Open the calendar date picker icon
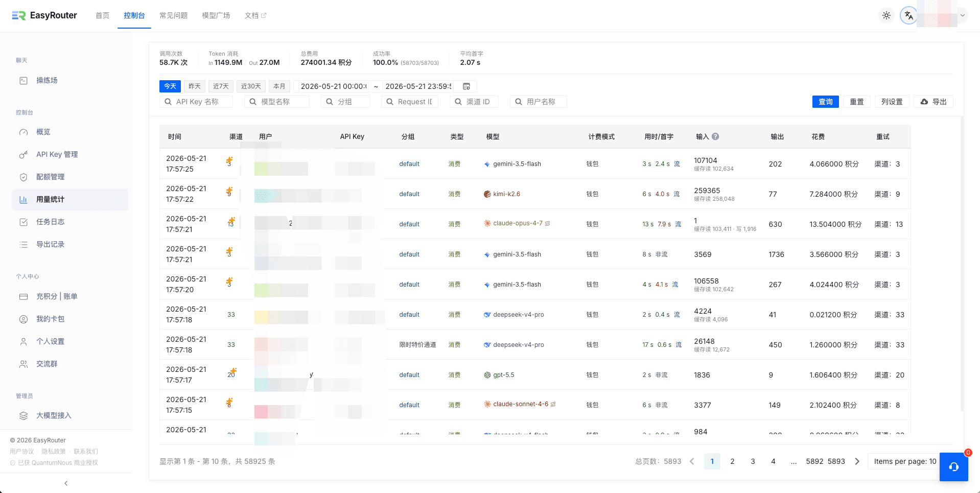 click(466, 86)
